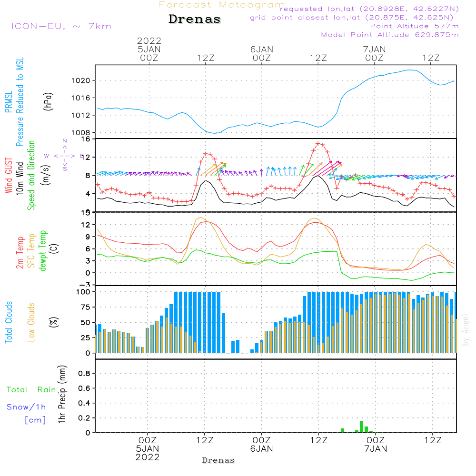Click the 'Low Clouds' orange label
This screenshot has width=476, height=476.
[31, 322]
